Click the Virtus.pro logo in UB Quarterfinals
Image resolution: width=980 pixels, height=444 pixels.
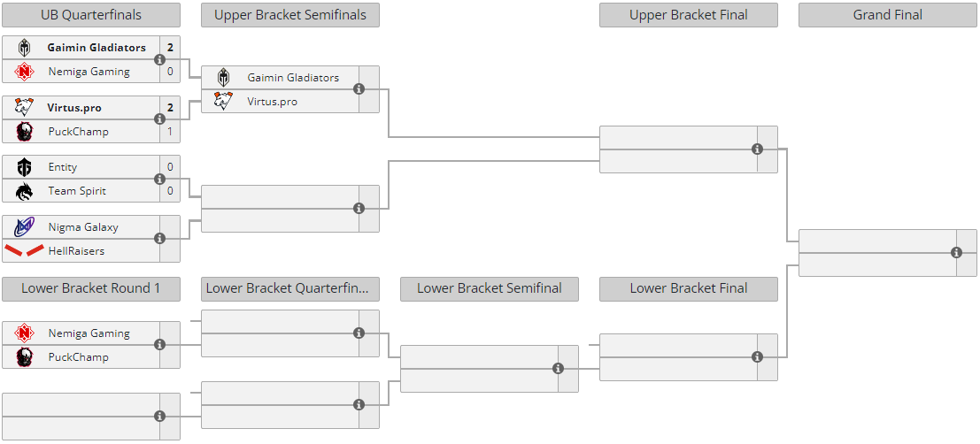[x=24, y=108]
